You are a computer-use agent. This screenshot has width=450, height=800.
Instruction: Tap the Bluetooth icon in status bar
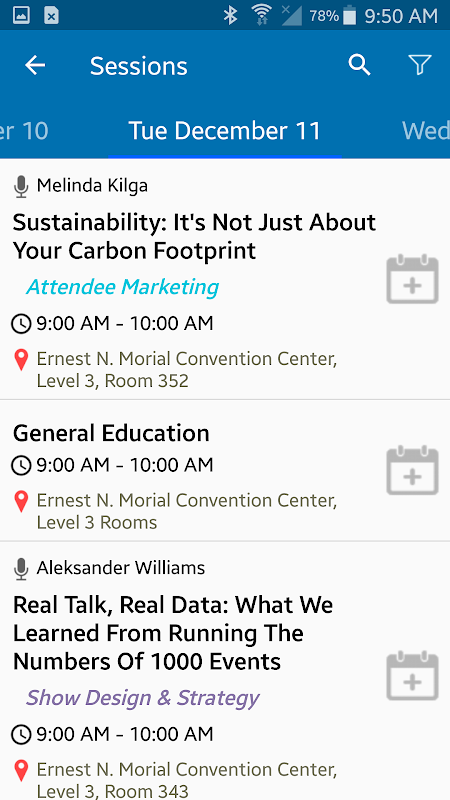231,16
